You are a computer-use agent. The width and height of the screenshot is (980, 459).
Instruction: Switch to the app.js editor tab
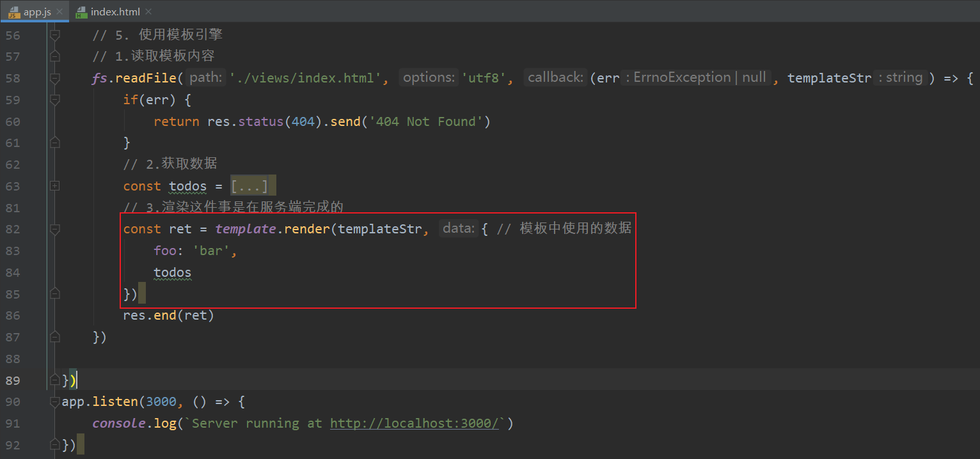pos(35,11)
